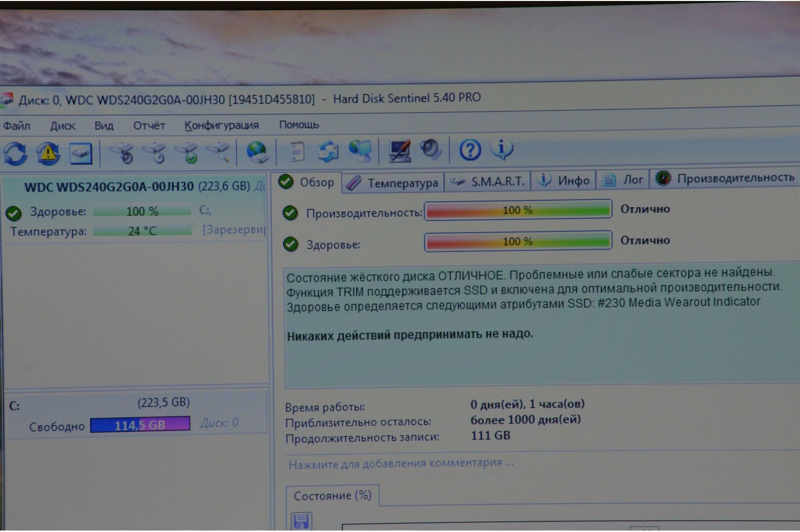The image size is (800, 532).
Task: Switch to the Температура tab
Action: click(x=392, y=183)
